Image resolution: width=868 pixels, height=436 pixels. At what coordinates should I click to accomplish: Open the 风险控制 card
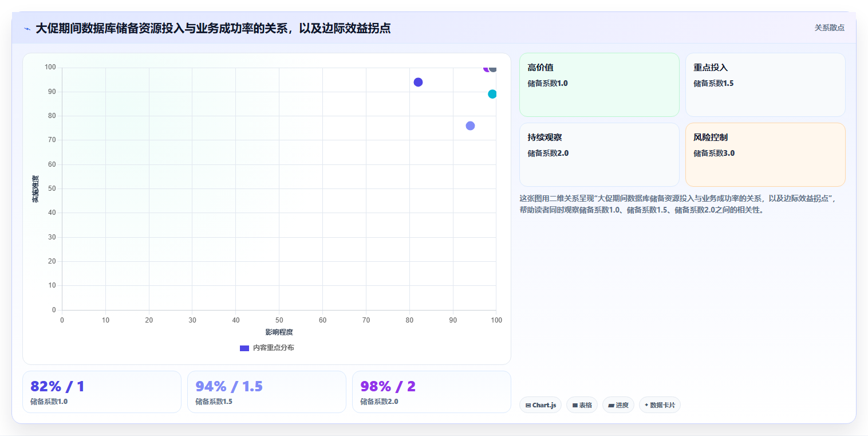click(765, 155)
